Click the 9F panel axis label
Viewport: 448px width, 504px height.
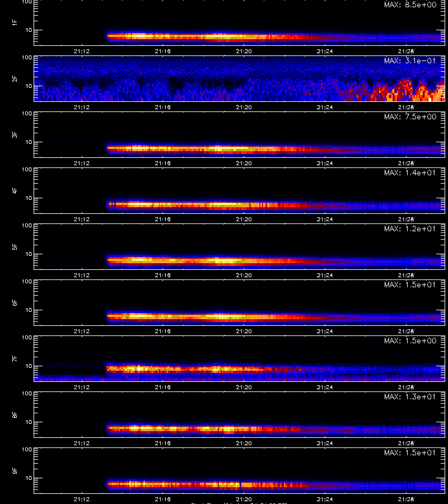pos(15,470)
